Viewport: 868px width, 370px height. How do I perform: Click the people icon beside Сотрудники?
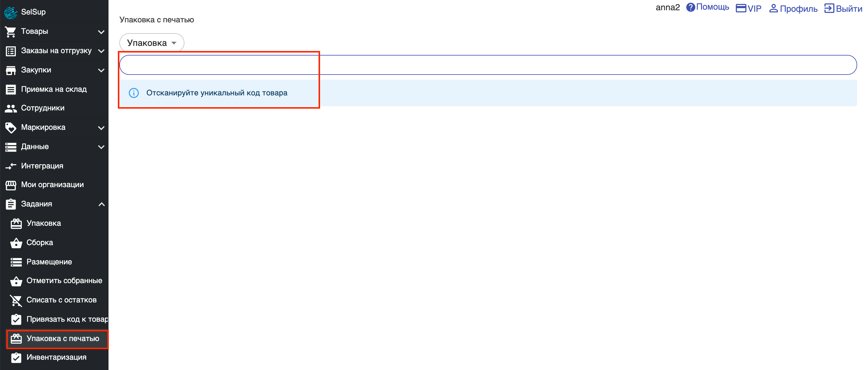[x=11, y=108]
